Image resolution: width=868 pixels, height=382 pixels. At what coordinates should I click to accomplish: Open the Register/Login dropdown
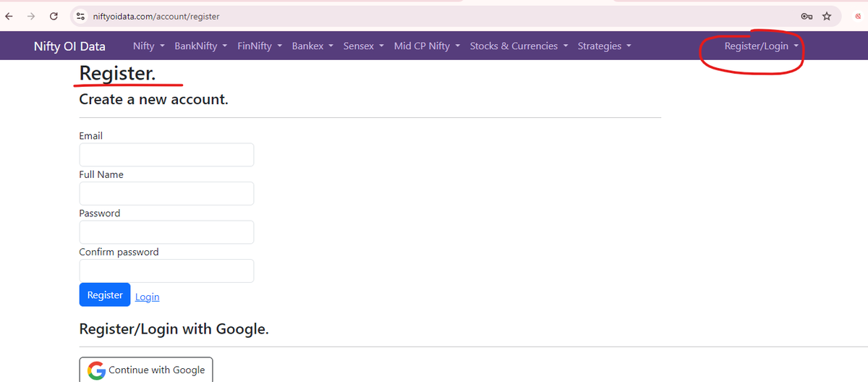coord(762,46)
